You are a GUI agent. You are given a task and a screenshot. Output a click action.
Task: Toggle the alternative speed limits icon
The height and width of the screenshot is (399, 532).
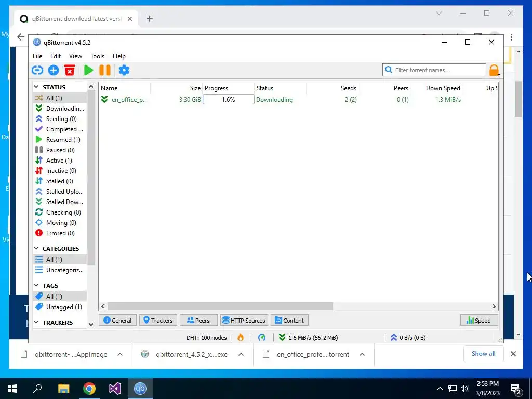[262, 337]
